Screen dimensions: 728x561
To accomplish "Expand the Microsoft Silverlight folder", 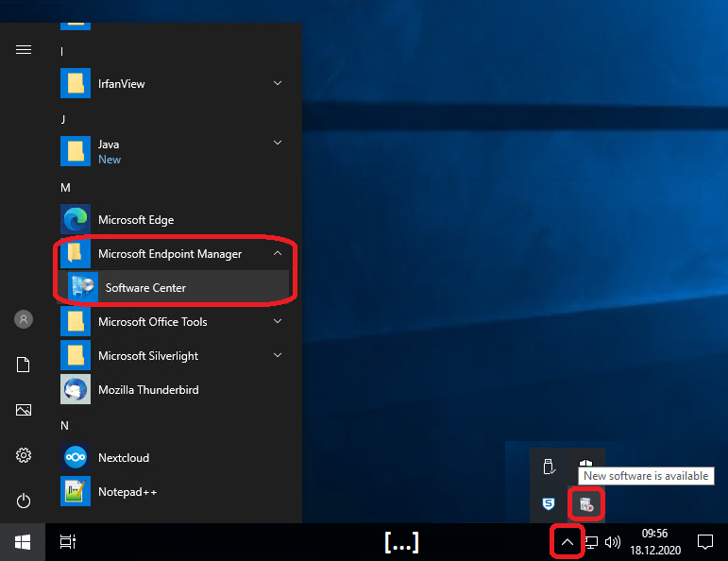I will tap(278, 356).
